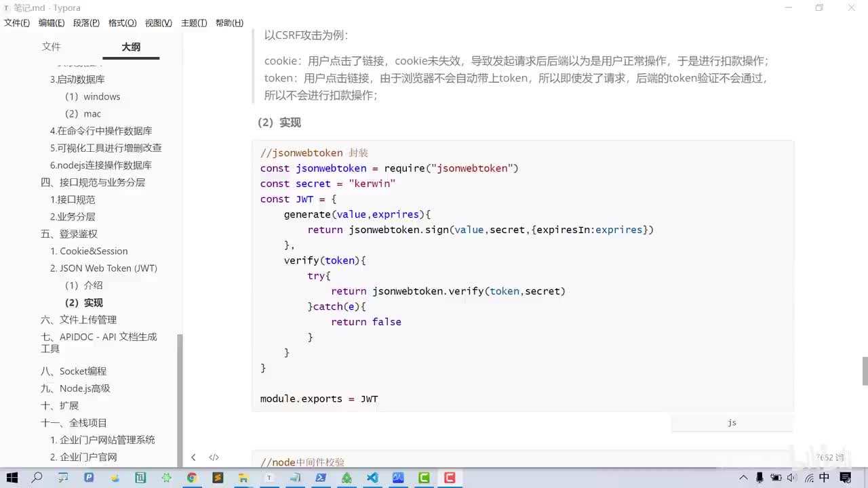Click the js code language field
The width and height of the screenshot is (868, 488).
(x=732, y=422)
